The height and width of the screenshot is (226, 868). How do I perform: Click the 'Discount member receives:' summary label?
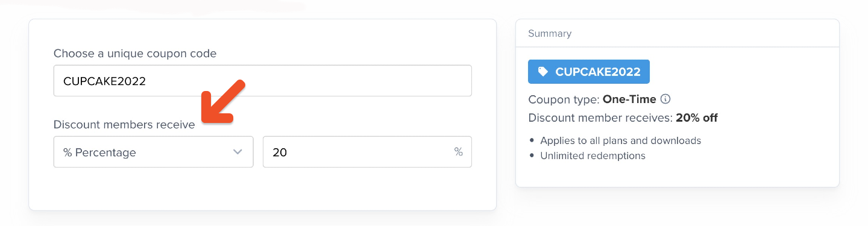pyautogui.click(x=600, y=118)
